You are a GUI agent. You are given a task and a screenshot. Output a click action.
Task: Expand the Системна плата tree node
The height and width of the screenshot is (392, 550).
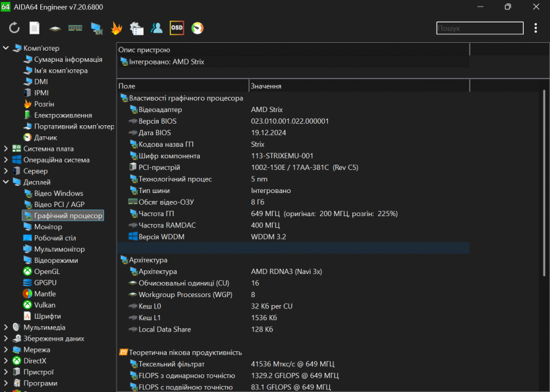click(x=7, y=149)
